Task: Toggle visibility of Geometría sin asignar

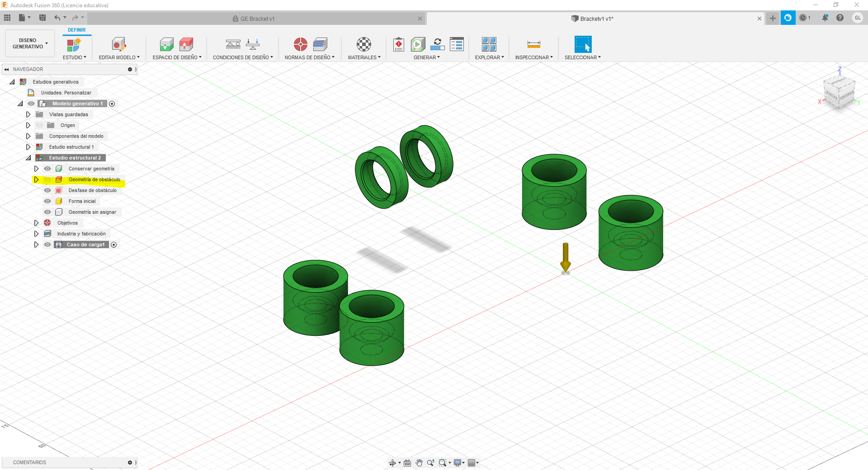Action: pos(47,212)
